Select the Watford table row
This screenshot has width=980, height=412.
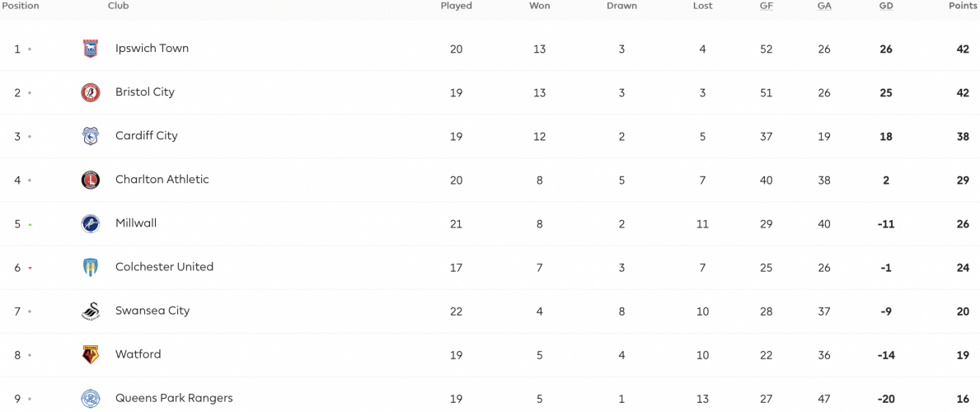click(490, 355)
